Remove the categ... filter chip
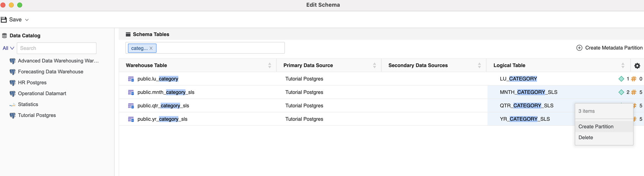The image size is (644, 176). (x=151, y=48)
